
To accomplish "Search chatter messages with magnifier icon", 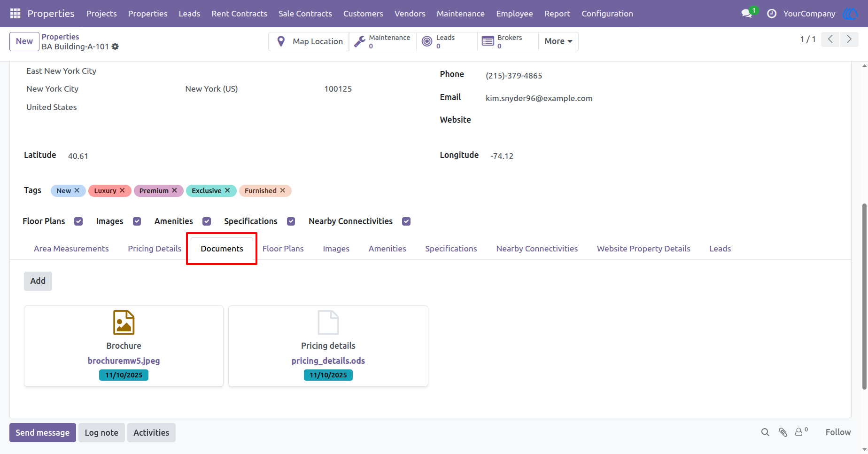I will click(x=766, y=432).
